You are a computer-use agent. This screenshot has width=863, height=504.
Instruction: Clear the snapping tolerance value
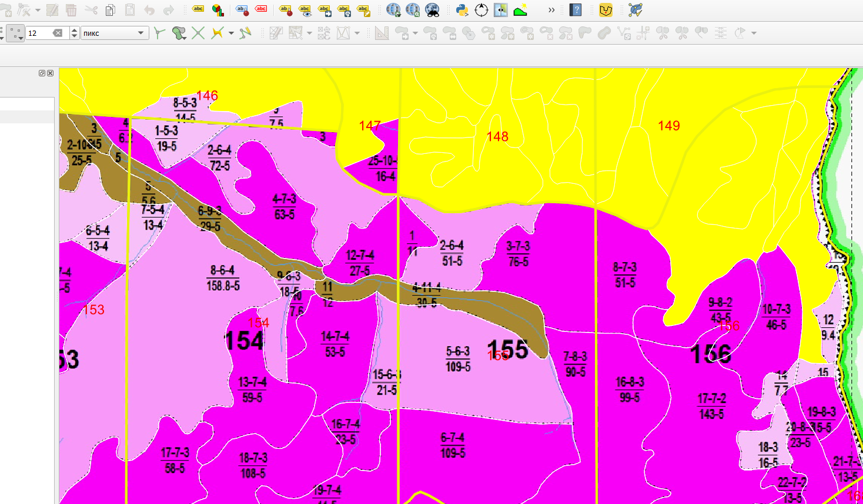tap(58, 33)
